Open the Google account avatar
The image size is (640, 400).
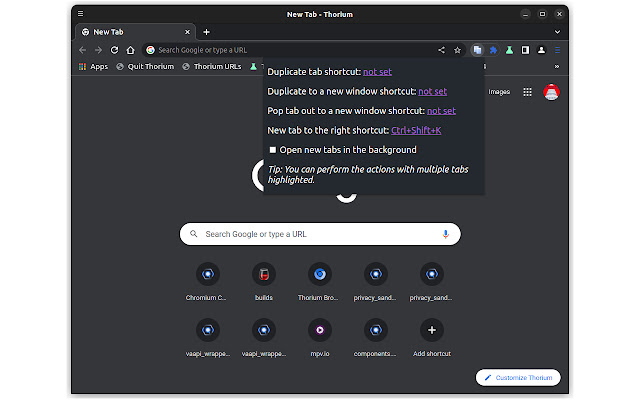(551, 92)
